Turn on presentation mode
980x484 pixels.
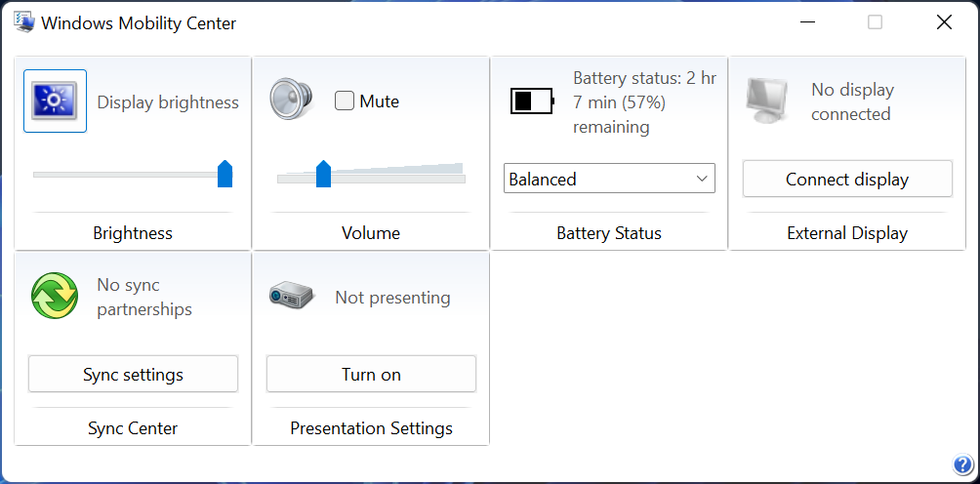(371, 374)
